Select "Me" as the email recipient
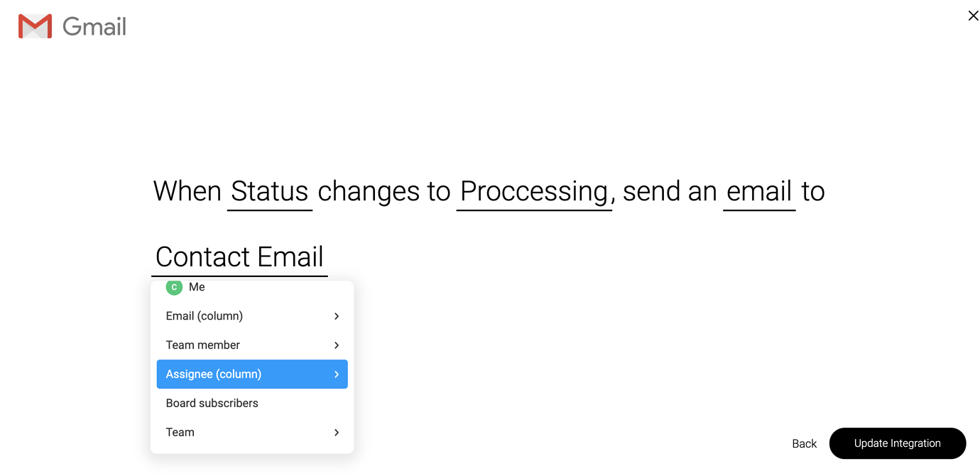The image size is (980, 476). click(197, 287)
